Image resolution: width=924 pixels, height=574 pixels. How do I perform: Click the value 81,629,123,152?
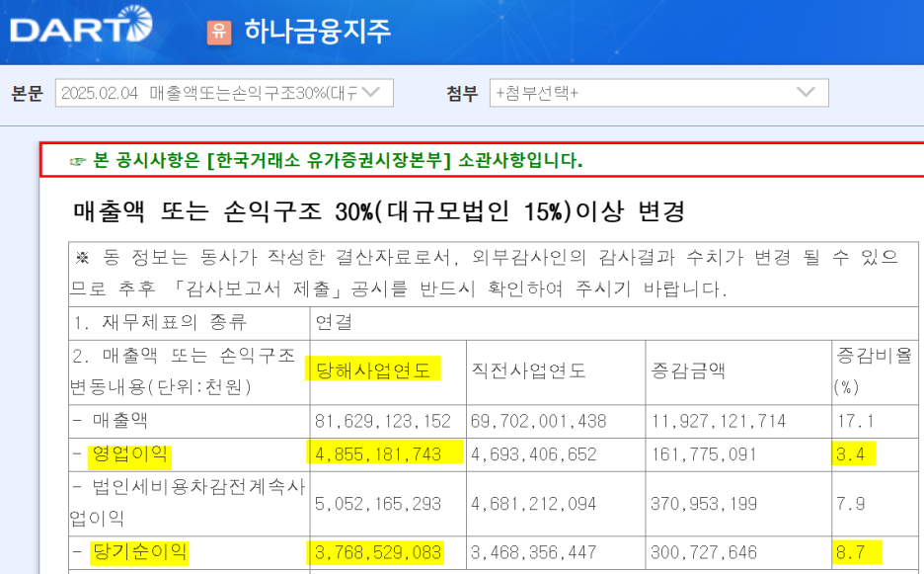coord(382,421)
